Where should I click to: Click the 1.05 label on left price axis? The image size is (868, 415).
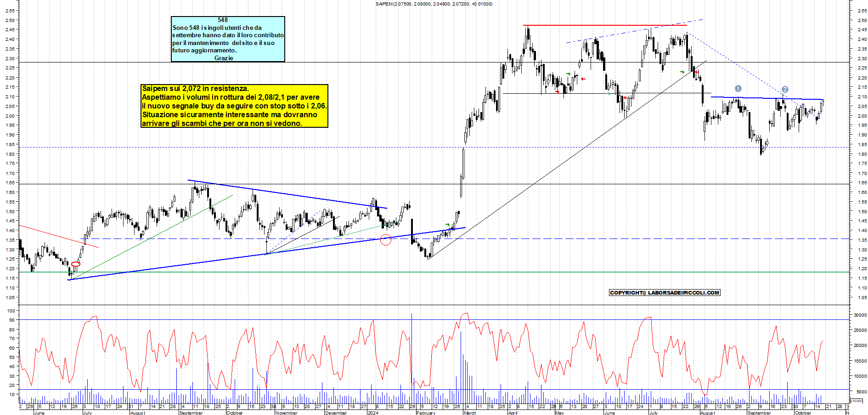(10, 297)
